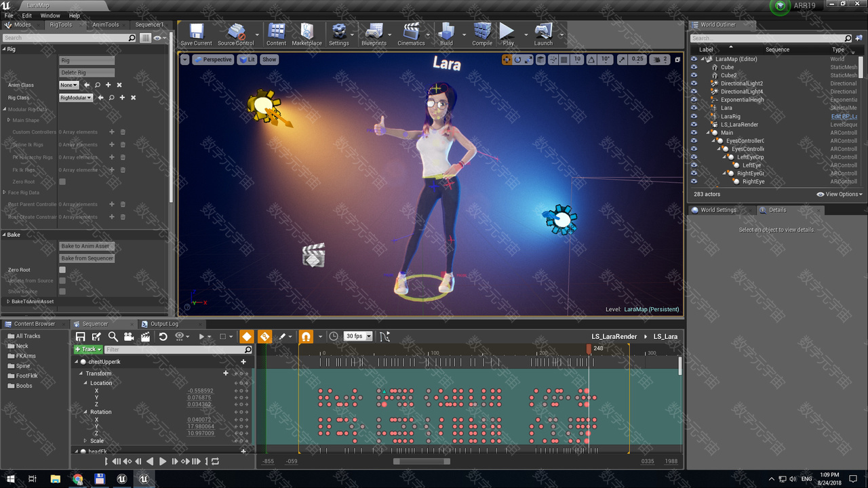
Task: Click the Sequencer restore state icon
Action: [163, 336]
